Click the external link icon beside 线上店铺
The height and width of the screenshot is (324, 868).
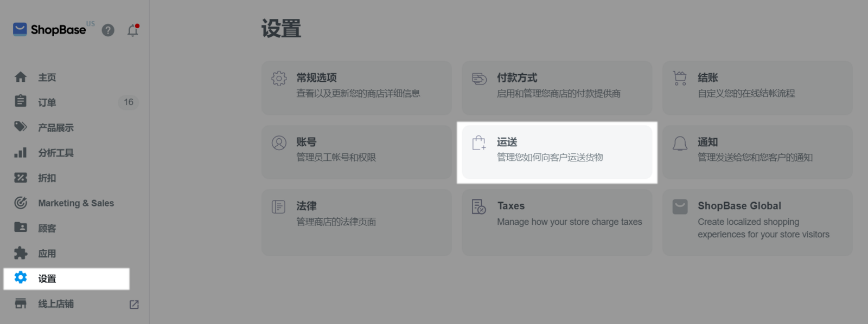point(134,304)
